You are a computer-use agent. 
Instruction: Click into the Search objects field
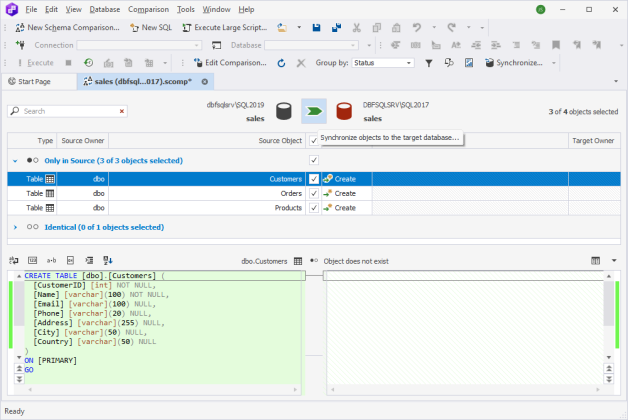pyautogui.click(x=67, y=111)
